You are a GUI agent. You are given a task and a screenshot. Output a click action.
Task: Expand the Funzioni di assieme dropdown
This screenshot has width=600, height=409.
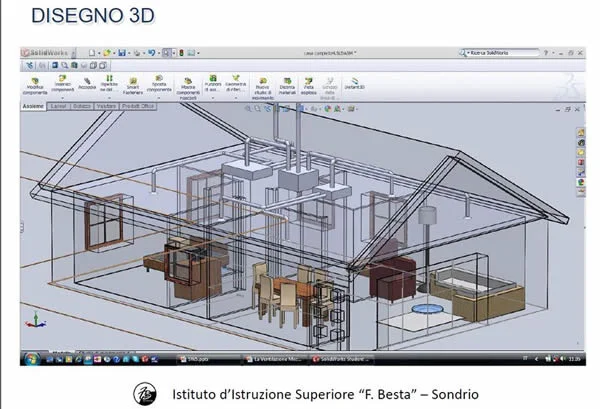(x=211, y=84)
